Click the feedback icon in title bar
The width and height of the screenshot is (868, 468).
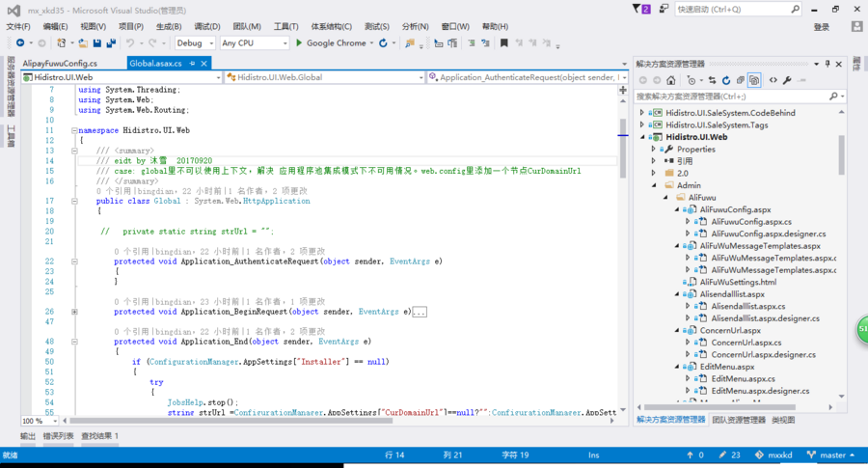pos(664,9)
